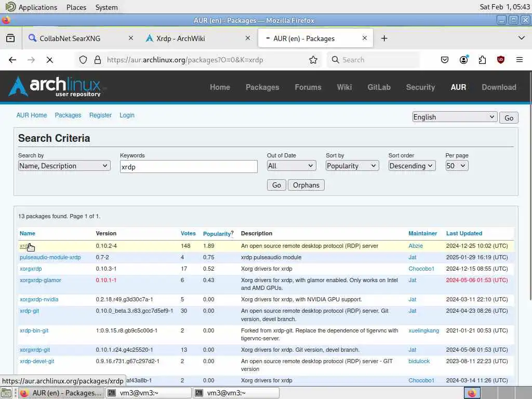Screen dimensions: 532x399
Task: Sort by the Last Updated column header
Action: coord(464,233)
